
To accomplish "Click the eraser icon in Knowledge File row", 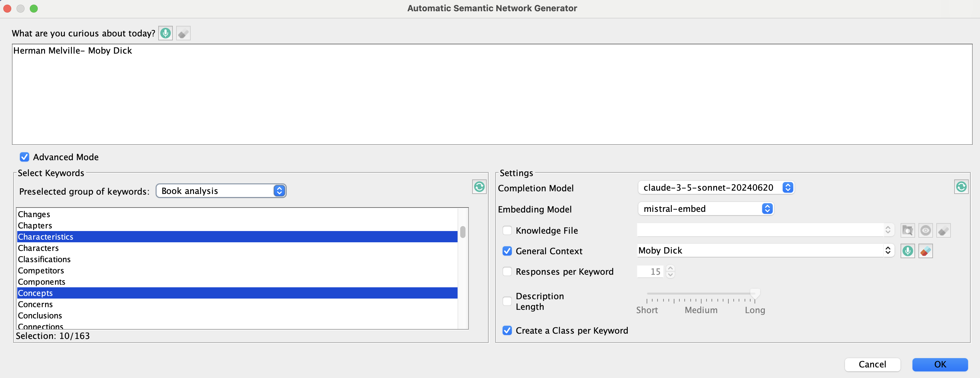I will coord(943,230).
